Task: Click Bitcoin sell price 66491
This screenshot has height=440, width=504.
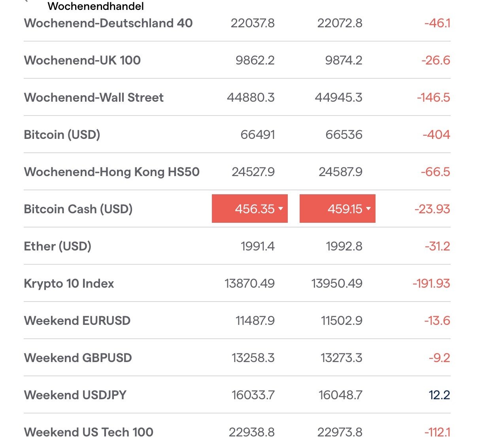Action: click(258, 135)
